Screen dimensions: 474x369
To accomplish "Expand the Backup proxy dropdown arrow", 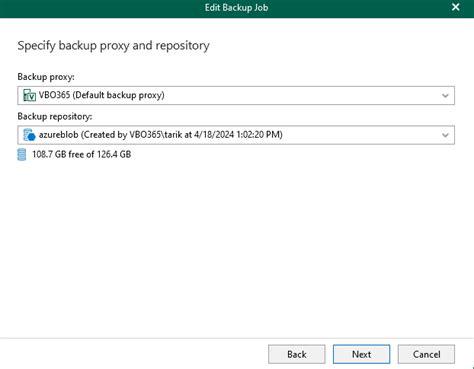I will click(445, 96).
